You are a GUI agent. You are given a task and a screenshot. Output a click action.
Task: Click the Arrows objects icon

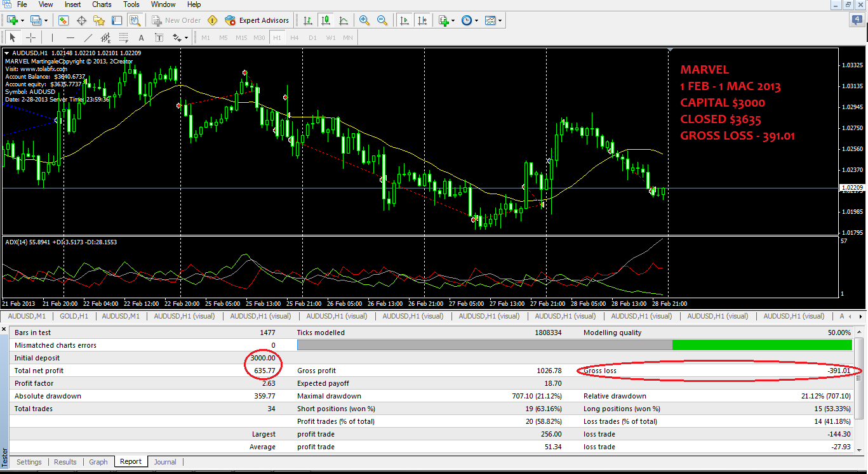(177, 37)
